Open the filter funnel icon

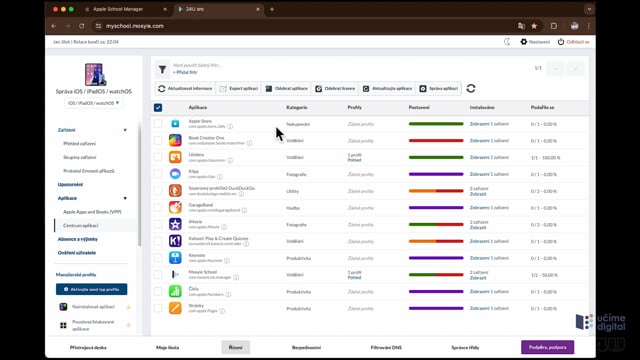click(162, 70)
